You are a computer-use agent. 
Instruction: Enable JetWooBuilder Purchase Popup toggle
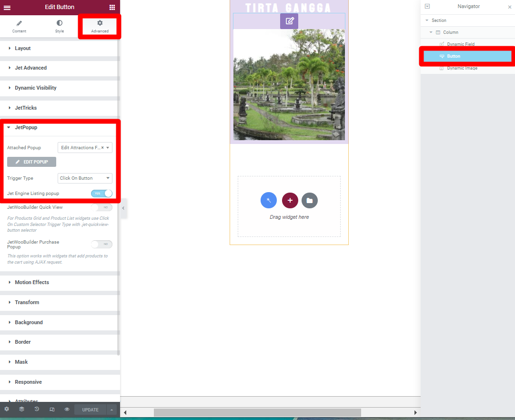pos(101,244)
